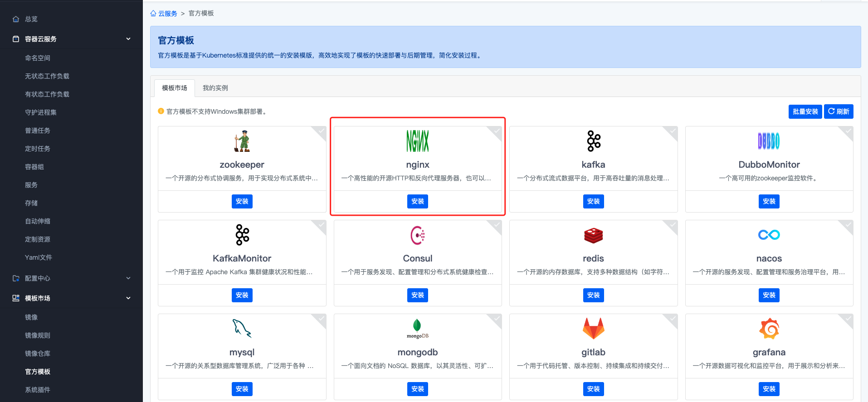Follow the 云服务 breadcrumb link

point(167,14)
